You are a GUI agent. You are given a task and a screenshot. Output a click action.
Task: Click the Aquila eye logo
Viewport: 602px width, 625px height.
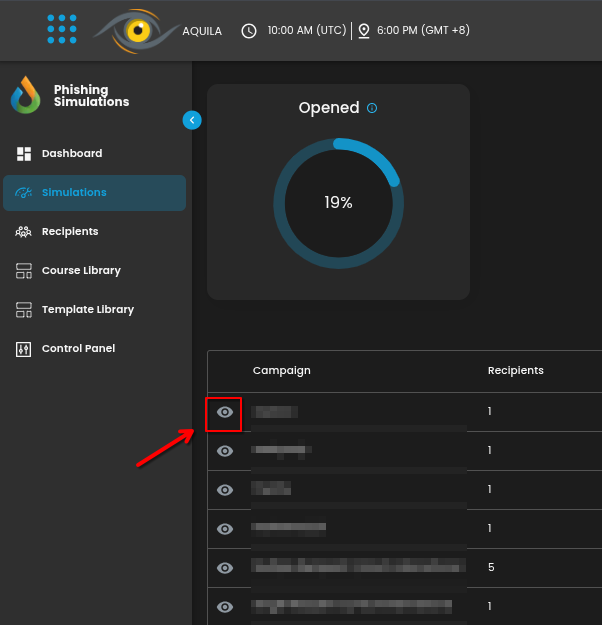tap(136, 31)
